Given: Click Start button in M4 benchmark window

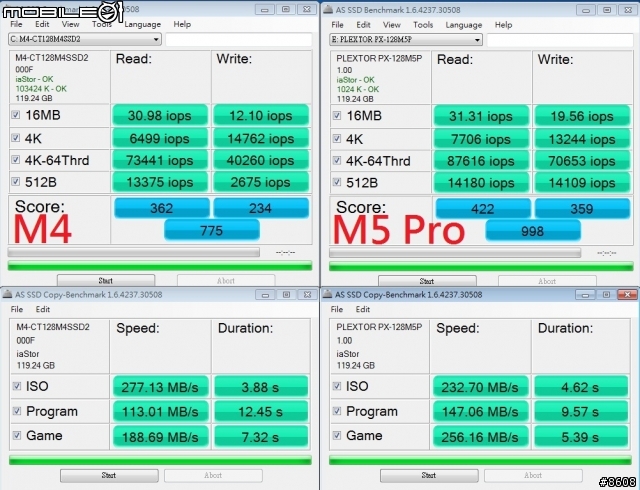Looking at the screenshot, I should coord(106,280).
